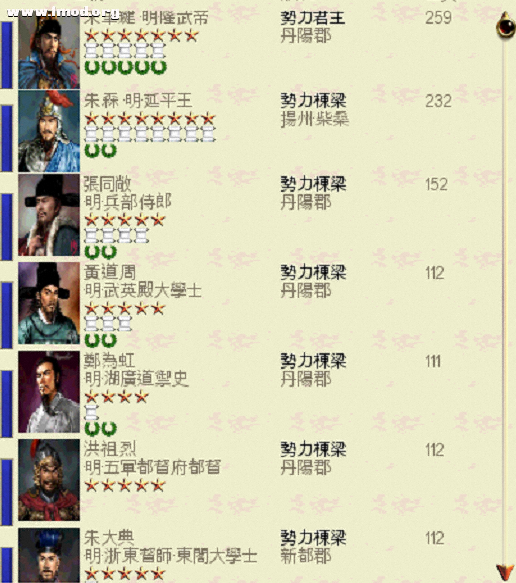Click 新都郡 location of 朱大典
Screen dimensions: 516x583
[x=306, y=556]
